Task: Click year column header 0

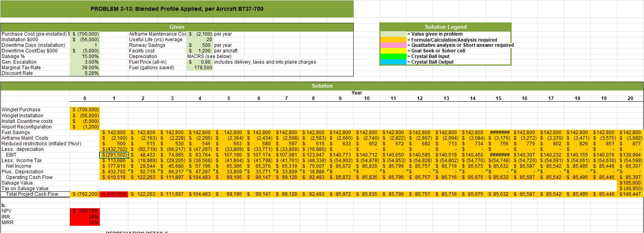Action: point(85,98)
